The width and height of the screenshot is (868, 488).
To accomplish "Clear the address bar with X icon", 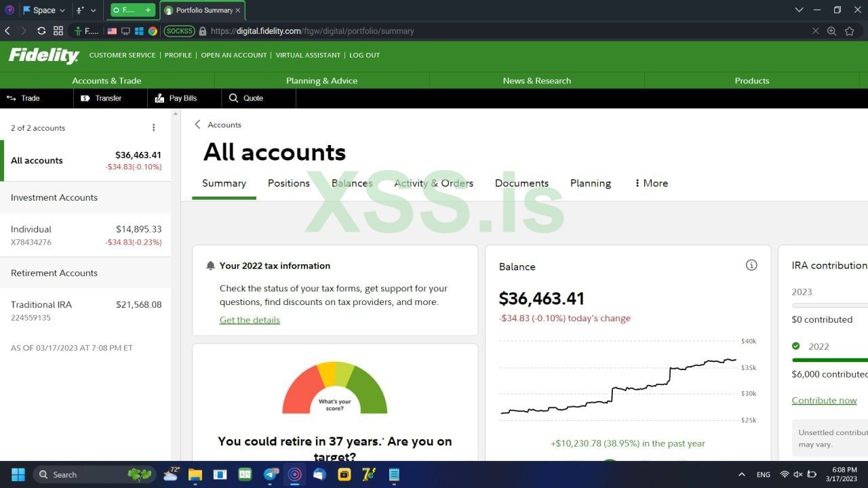I will coord(816,31).
